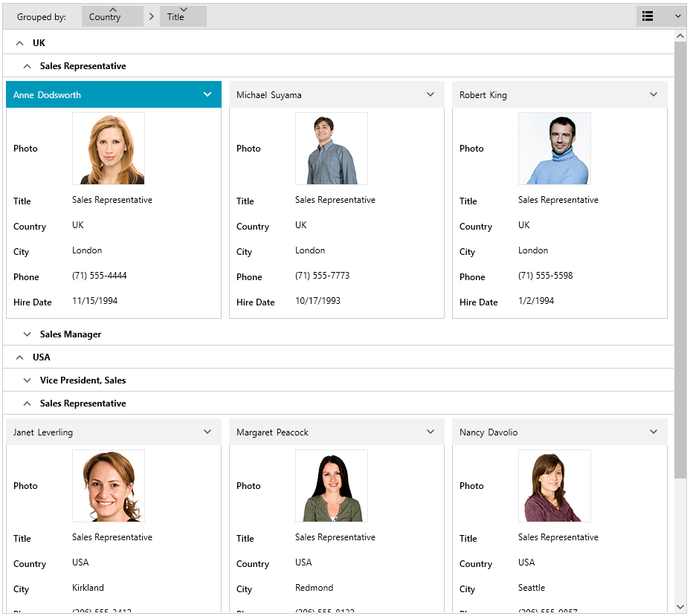Click the Country group chip

(112, 16)
